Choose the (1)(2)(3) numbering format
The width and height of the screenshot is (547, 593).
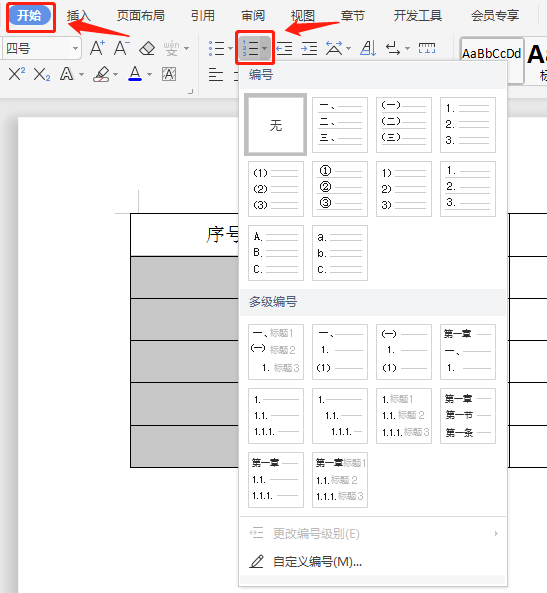(276, 189)
